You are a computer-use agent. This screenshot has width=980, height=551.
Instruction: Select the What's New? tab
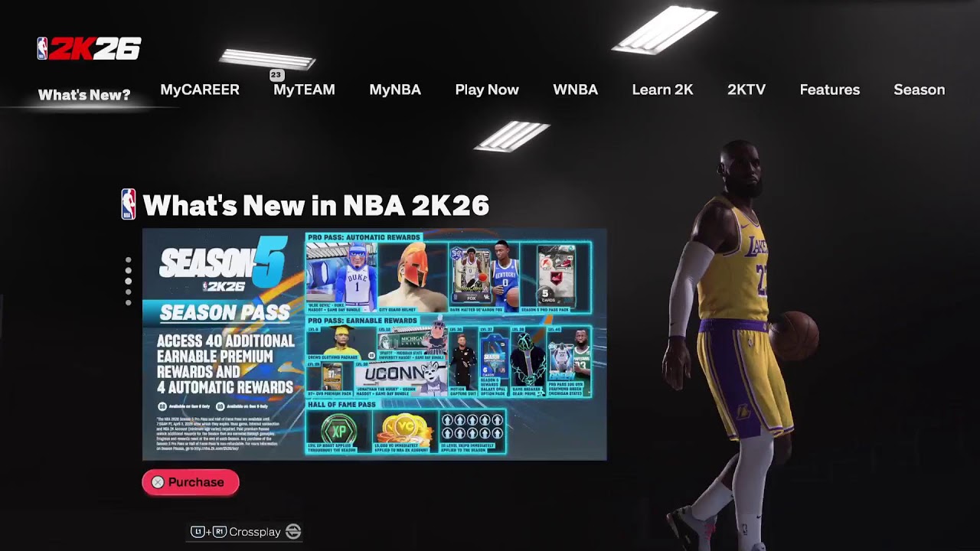[84, 95]
